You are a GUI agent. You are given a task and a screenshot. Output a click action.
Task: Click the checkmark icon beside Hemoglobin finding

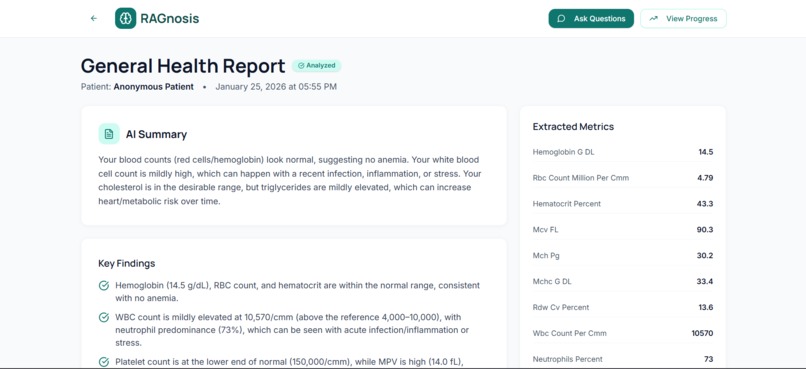(104, 285)
